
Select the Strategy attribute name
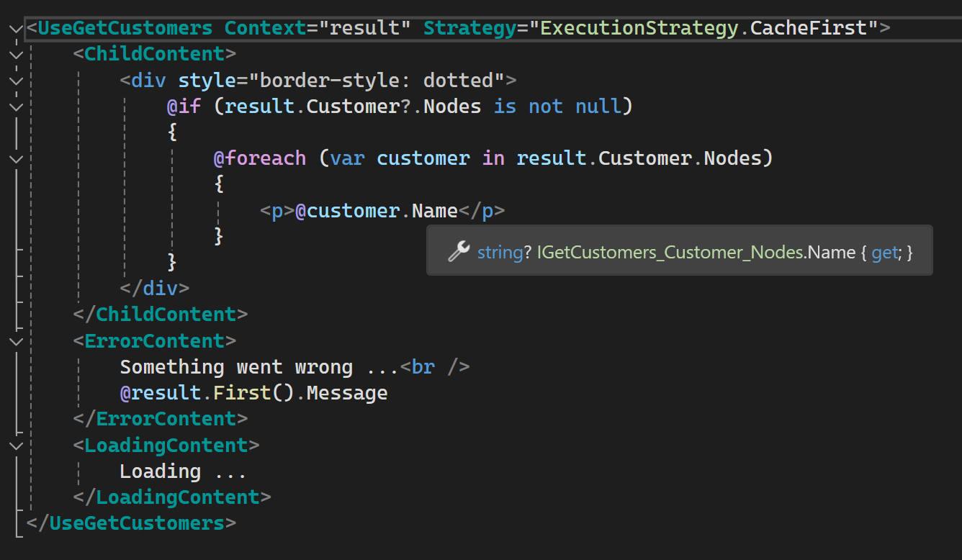[469, 29]
